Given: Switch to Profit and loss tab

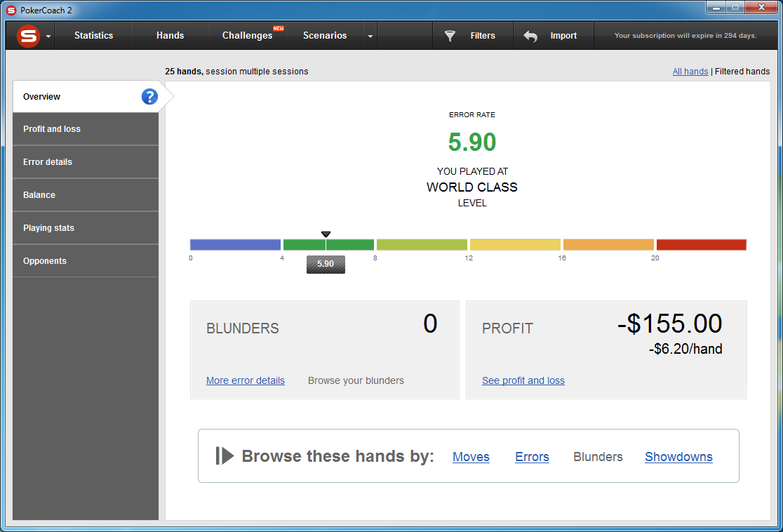Looking at the screenshot, I should (86, 129).
